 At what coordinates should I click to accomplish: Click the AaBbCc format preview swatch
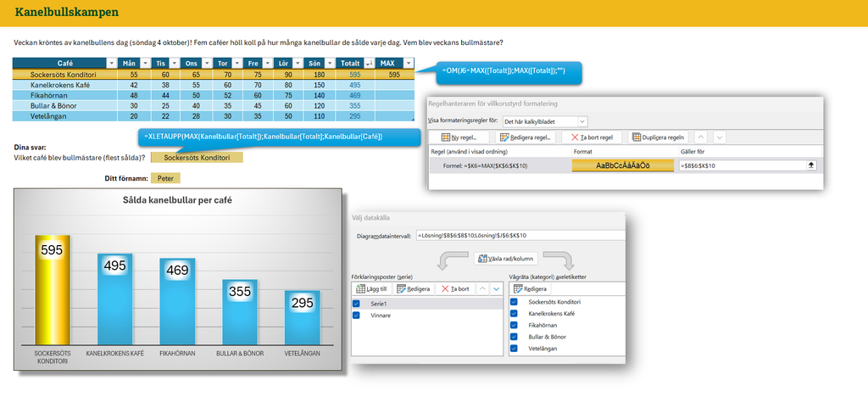point(623,165)
